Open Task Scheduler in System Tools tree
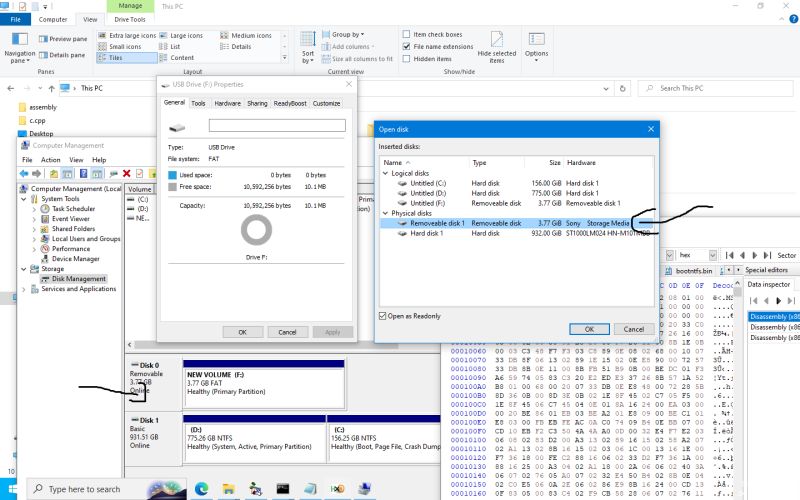Viewport: 800px width, 500px height. [x=73, y=209]
